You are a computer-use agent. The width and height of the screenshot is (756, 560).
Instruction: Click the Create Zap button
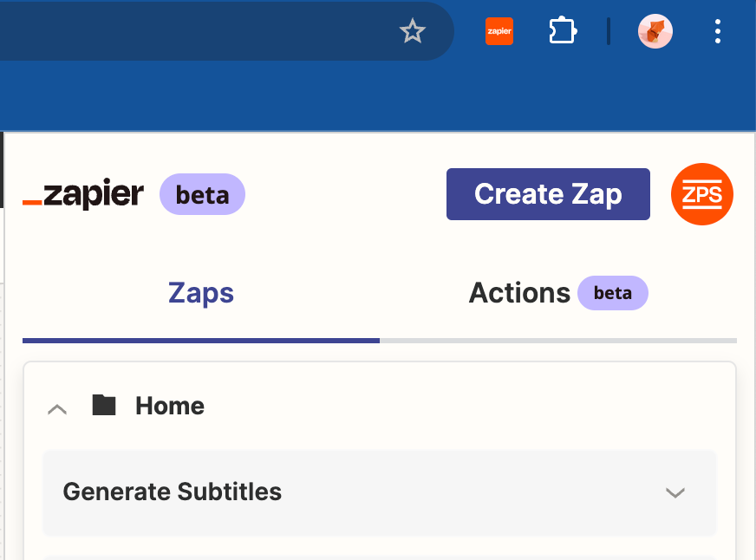[x=548, y=194]
